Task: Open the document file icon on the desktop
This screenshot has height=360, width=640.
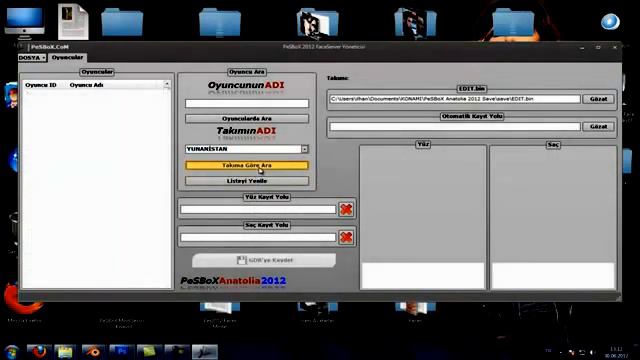Action: [73, 22]
